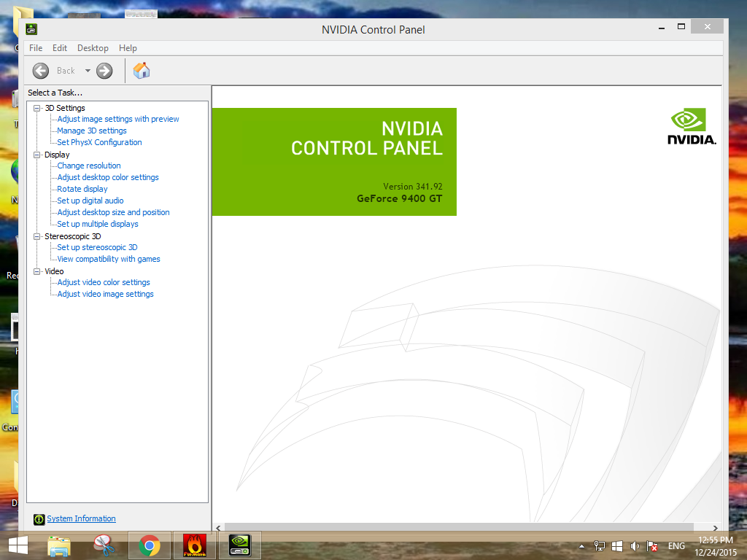Image resolution: width=747 pixels, height=560 pixels.
Task: Select the 3D Settings category label
Action: (65, 108)
